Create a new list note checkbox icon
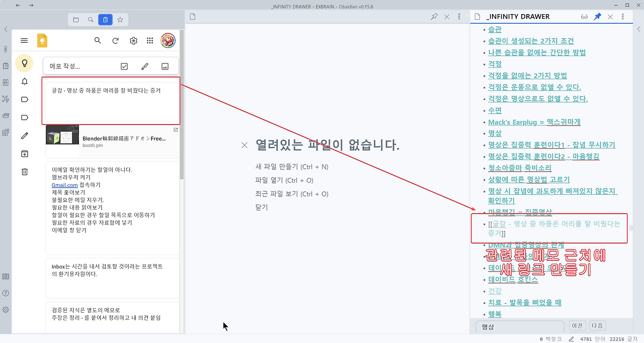 [x=124, y=66]
